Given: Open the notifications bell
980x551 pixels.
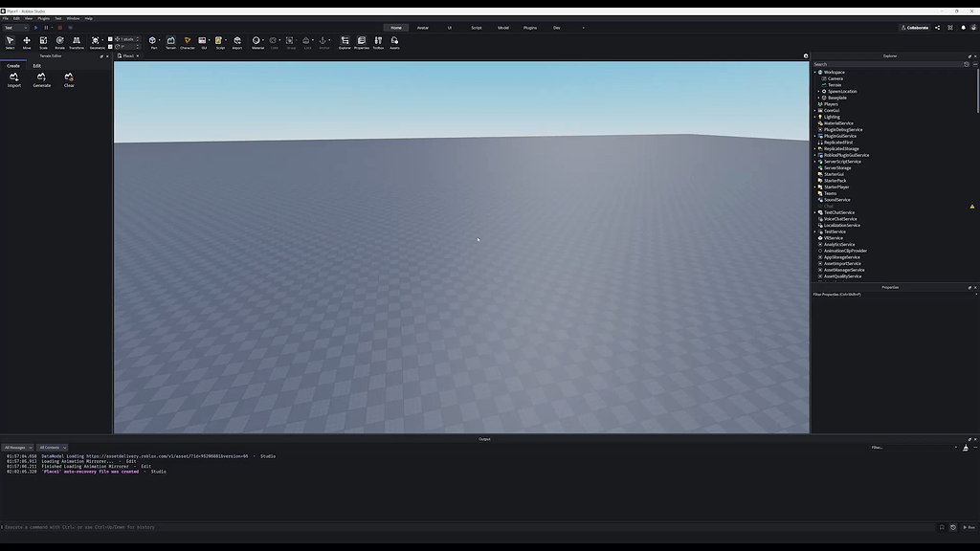Looking at the screenshot, I should point(963,28).
